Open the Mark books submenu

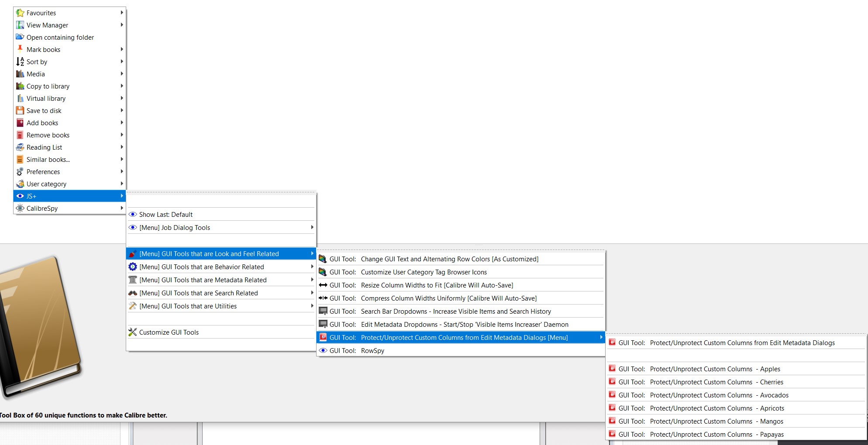click(x=70, y=50)
